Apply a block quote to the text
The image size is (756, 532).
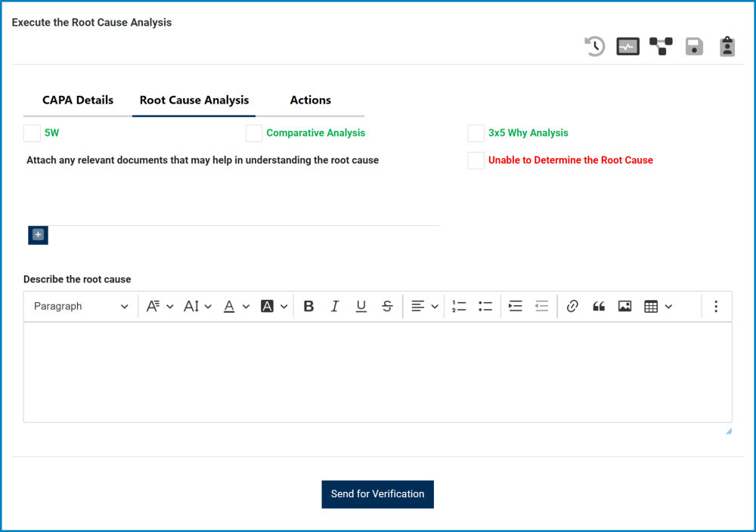tap(599, 306)
